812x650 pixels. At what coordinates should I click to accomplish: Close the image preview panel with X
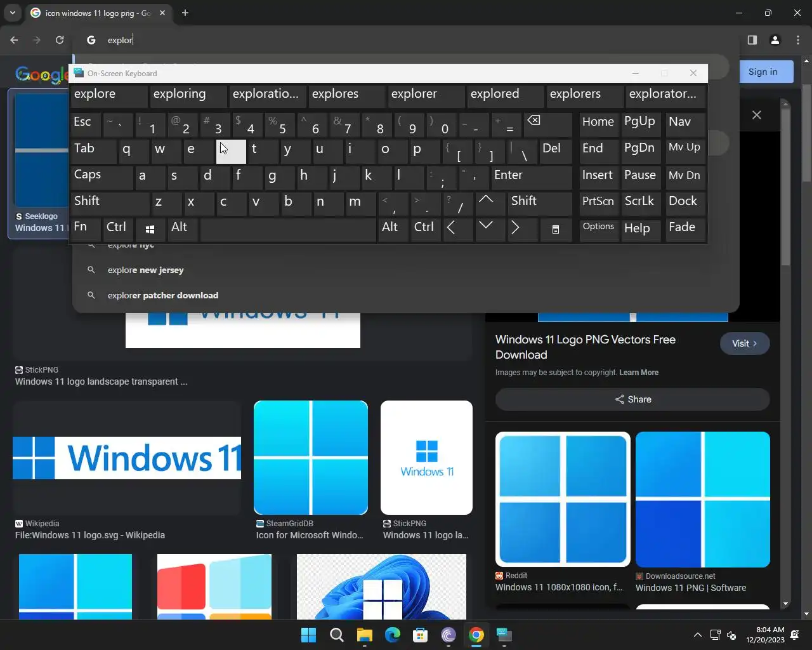point(757,115)
